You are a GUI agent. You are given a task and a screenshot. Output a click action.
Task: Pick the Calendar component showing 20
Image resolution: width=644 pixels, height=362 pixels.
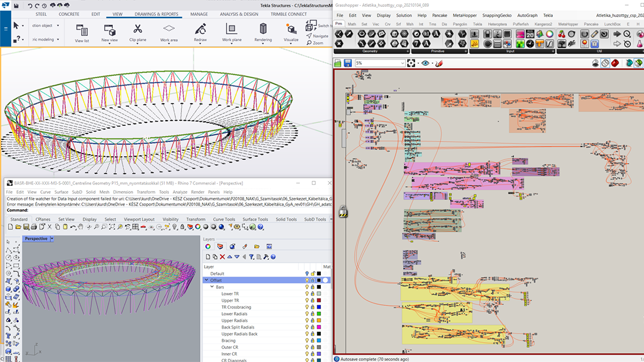tap(530, 34)
